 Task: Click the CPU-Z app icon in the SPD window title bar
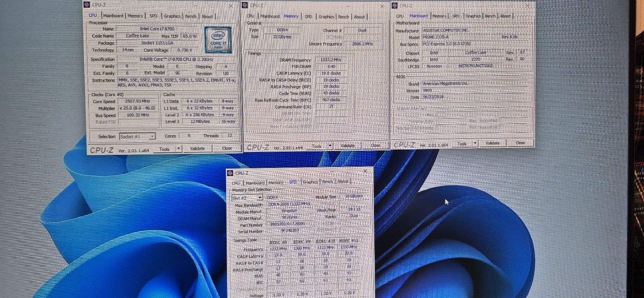pyautogui.click(x=230, y=173)
